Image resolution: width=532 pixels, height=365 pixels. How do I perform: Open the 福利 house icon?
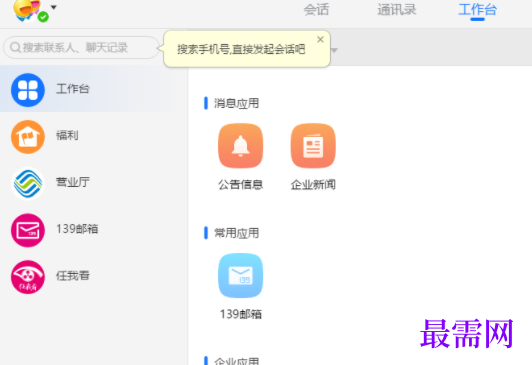(28, 137)
